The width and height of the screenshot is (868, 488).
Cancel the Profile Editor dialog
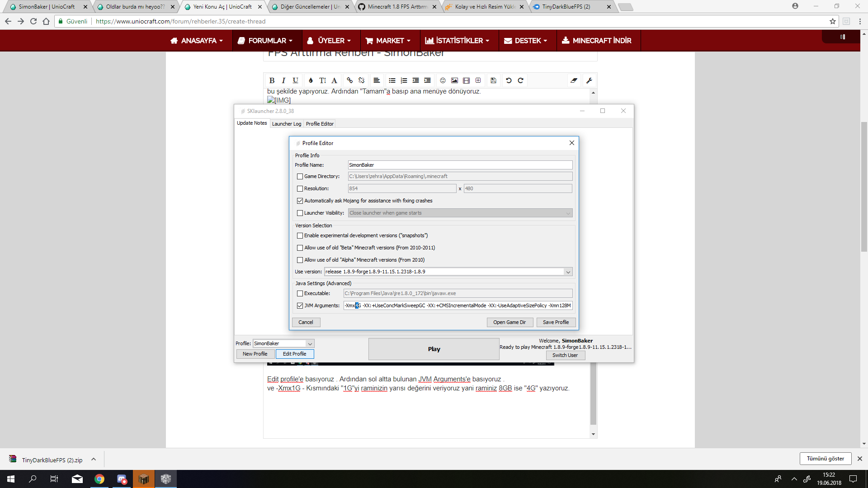click(306, 323)
